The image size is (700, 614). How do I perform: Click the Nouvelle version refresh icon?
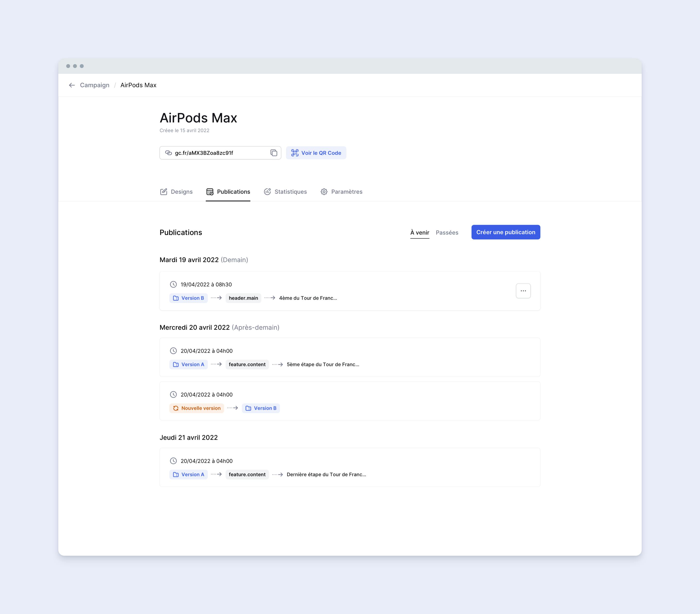(x=176, y=408)
